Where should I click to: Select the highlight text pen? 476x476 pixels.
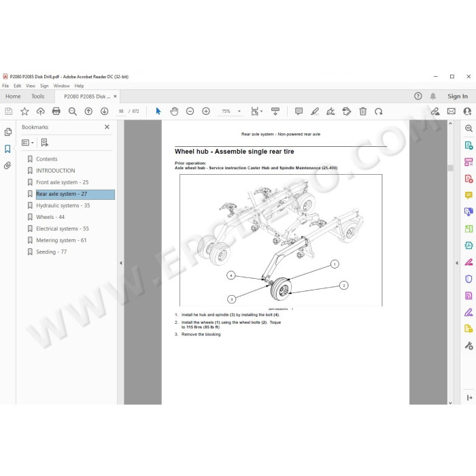(315, 112)
